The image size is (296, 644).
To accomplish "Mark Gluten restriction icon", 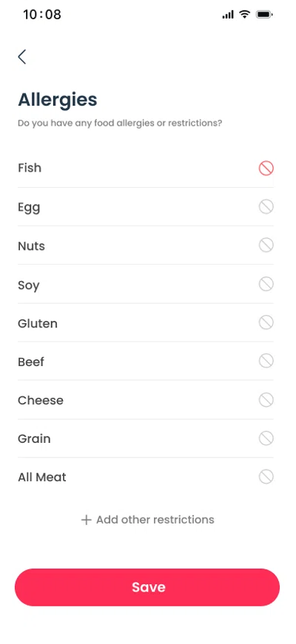I will point(266,323).
